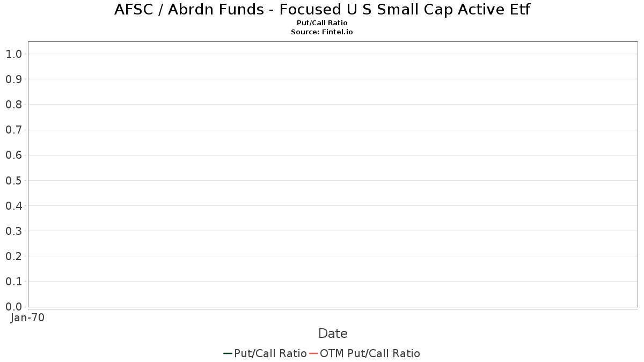The width and height of the screenshot is (644, 362).
Task: Click the 0.2 y-axis tick label
Action: (13, 256)
